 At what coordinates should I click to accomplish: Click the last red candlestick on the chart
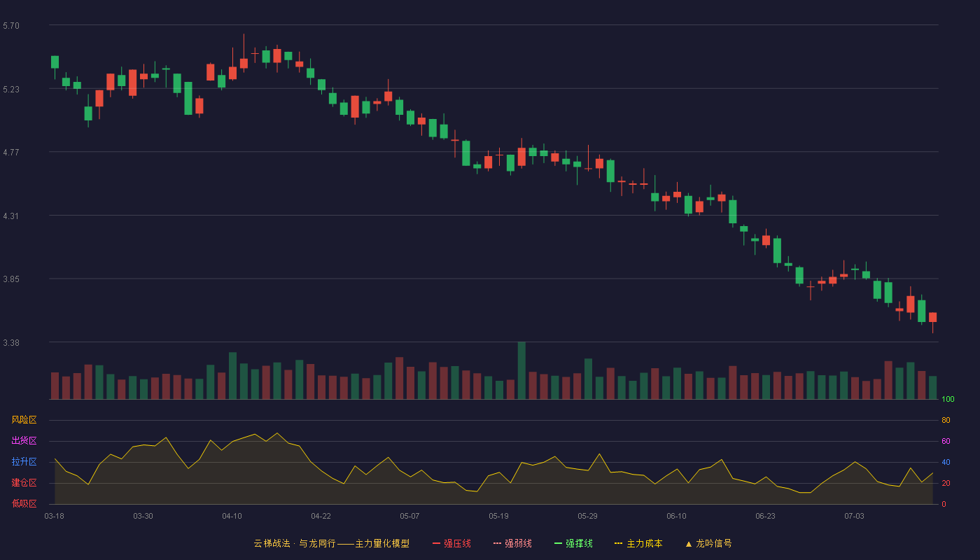point(932,317)
